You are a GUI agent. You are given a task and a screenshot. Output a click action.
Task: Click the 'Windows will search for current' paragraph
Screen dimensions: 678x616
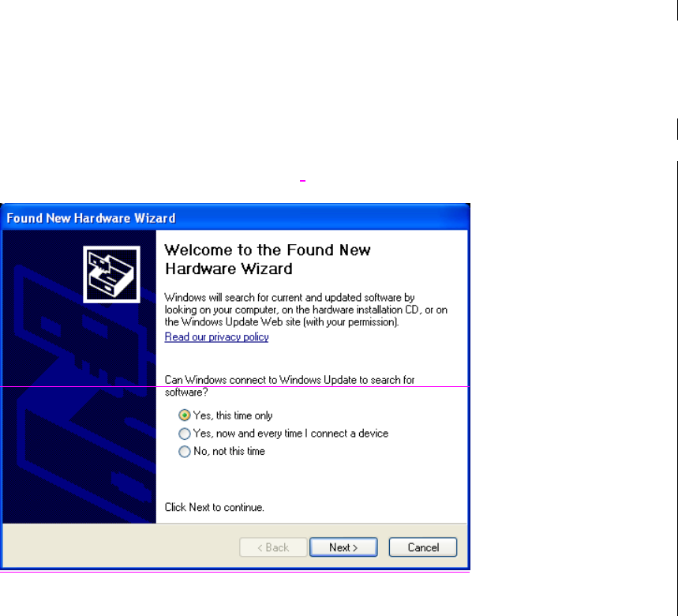(x=305, y=310)
